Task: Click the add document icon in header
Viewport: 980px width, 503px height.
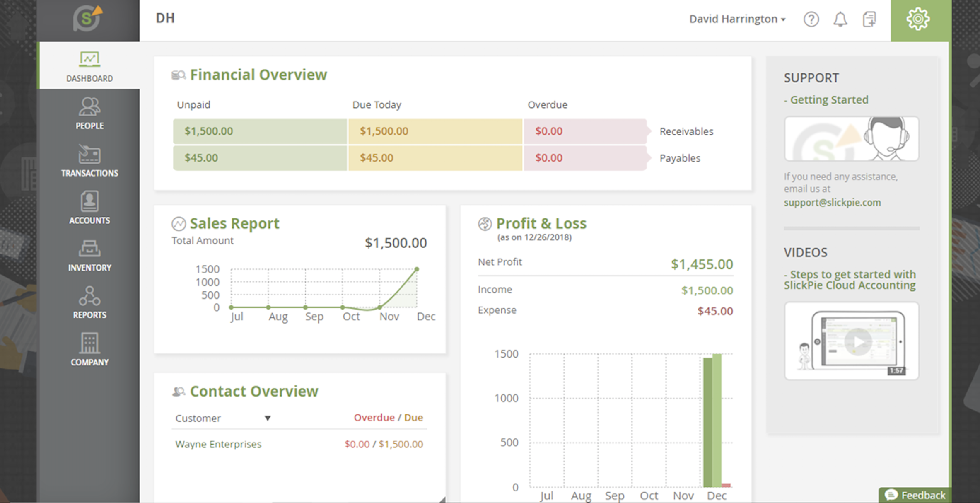Action: click(869, 19)
